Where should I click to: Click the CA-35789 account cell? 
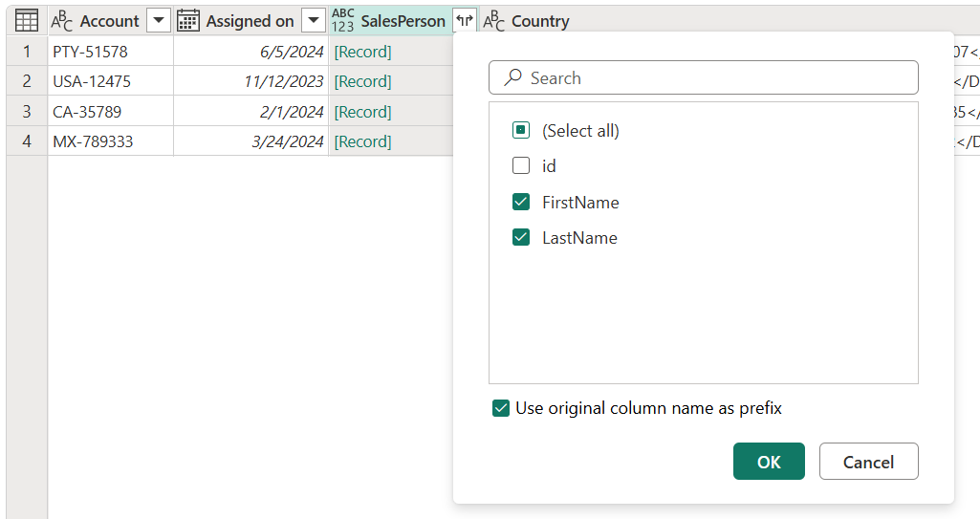(111, 111)
